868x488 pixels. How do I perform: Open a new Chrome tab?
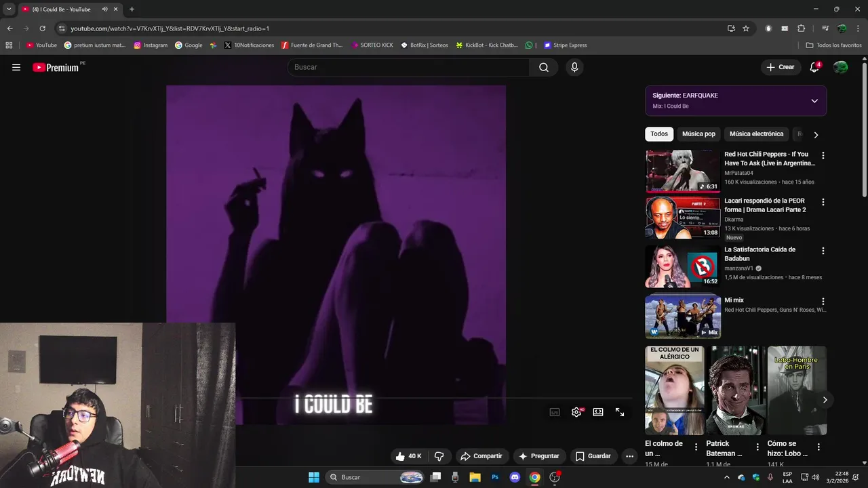click(x=132, y=9)
